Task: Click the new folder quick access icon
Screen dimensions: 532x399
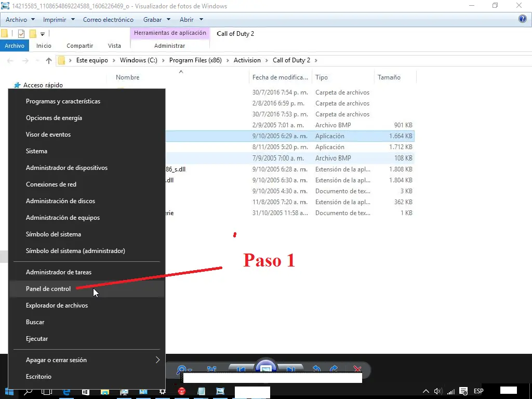Action: click(x=33, y=34)
